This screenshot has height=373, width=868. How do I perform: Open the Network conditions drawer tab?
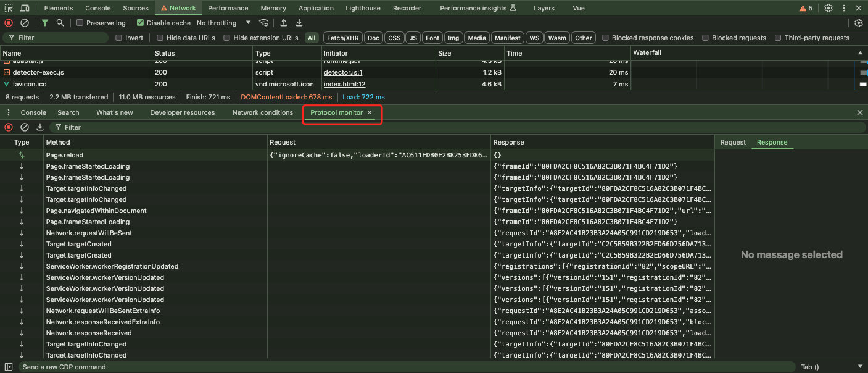click(263, 112)
